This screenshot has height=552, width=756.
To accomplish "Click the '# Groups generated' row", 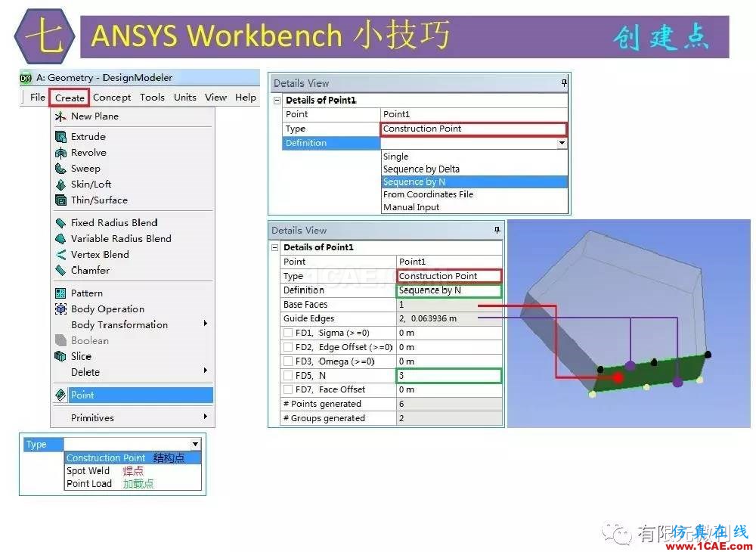I will click(391, 418).
